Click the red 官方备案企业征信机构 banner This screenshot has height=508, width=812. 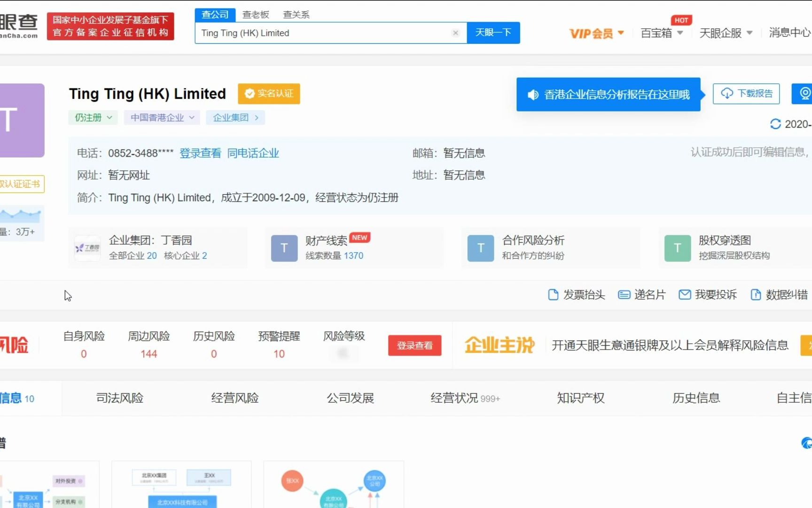tap(110, 26)
